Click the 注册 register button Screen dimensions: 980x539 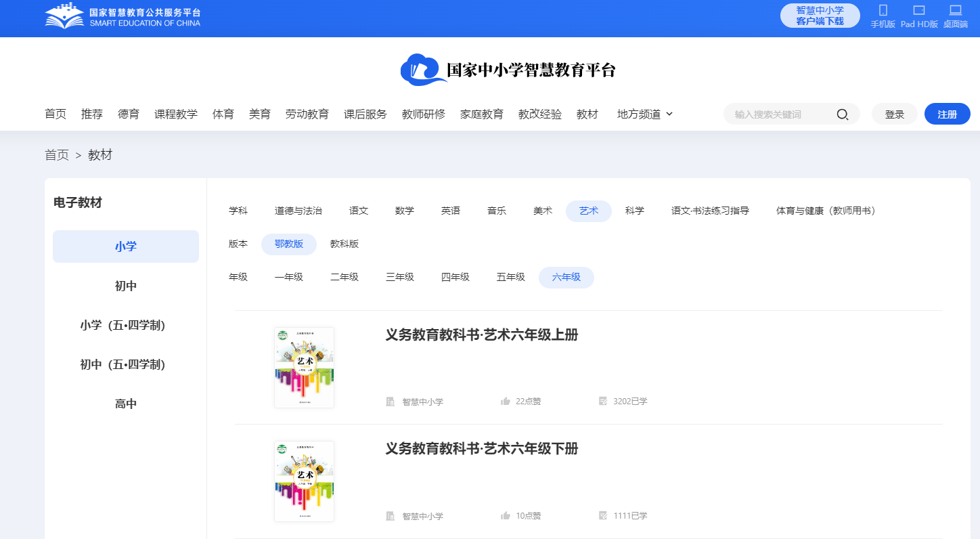click(x=947, y=114)
